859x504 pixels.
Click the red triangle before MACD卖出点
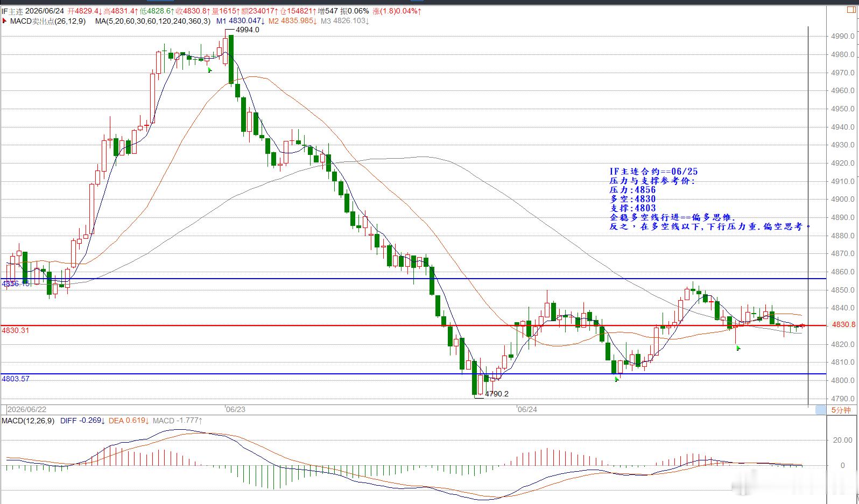[x=5, y=21]
